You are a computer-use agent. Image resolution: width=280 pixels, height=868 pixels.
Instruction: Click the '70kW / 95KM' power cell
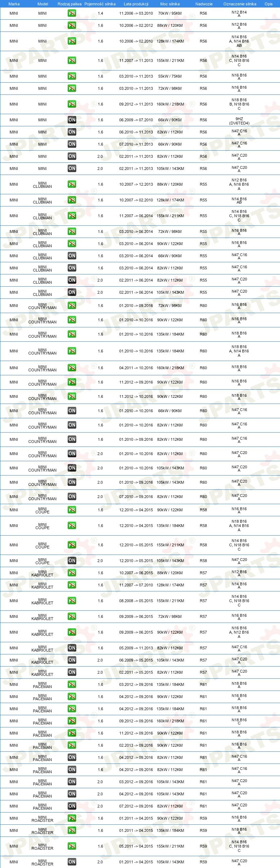pyautogui.click(x=170, y=13)
